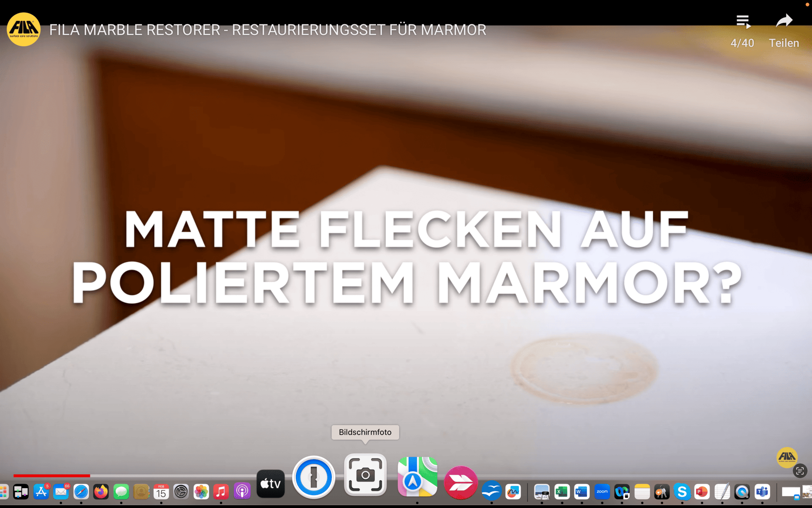Launch Zoom from the dock
Viewport: 812px width, 508px height.
(x=602, y=492)
